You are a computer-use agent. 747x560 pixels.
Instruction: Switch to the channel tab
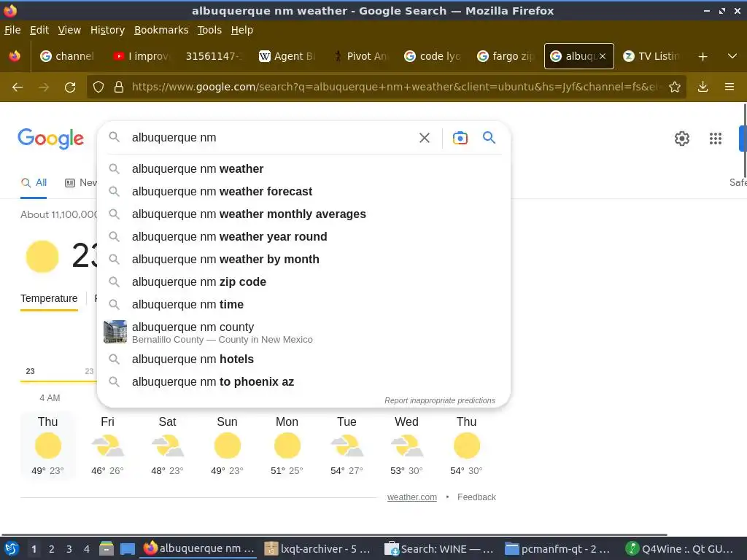pyautogui.click(x=67, y=56)
